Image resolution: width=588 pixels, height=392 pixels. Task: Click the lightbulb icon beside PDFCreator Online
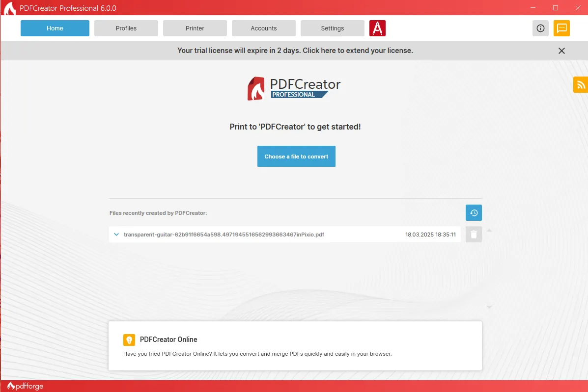tap(129, 340)
